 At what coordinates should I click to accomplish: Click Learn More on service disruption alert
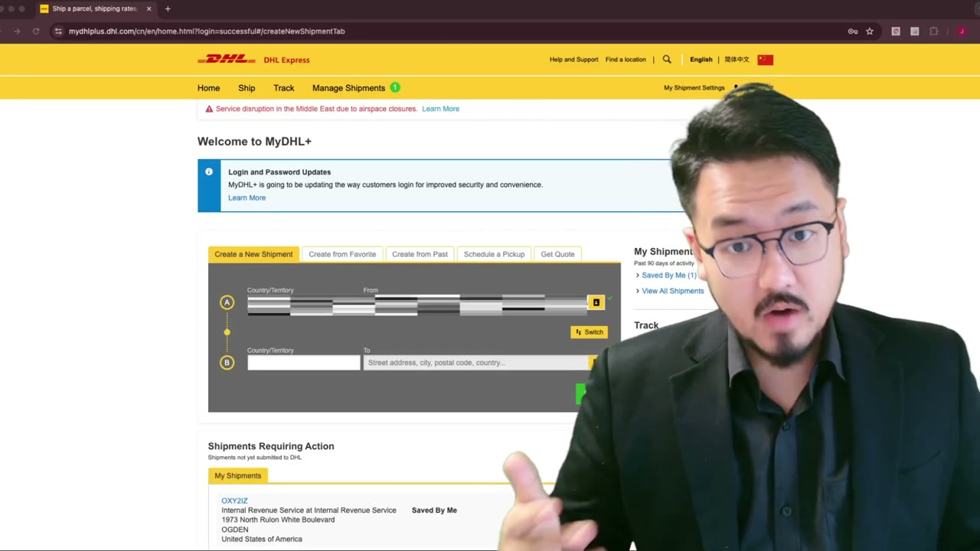point(440,109)
